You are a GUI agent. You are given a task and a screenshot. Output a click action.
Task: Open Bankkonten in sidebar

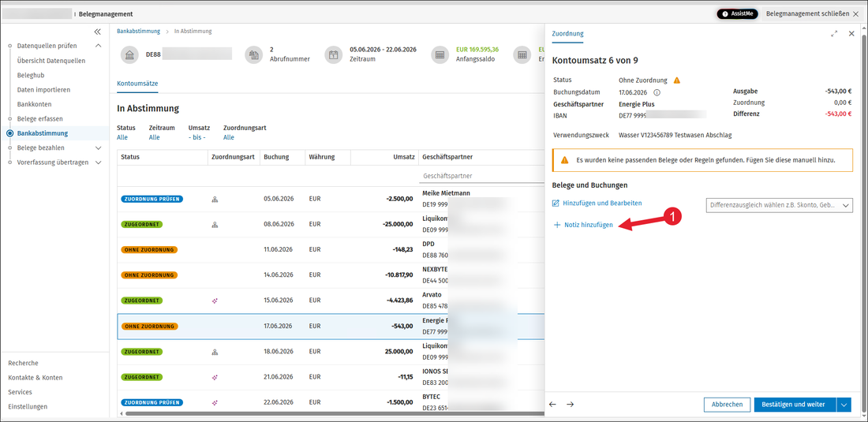34,104
